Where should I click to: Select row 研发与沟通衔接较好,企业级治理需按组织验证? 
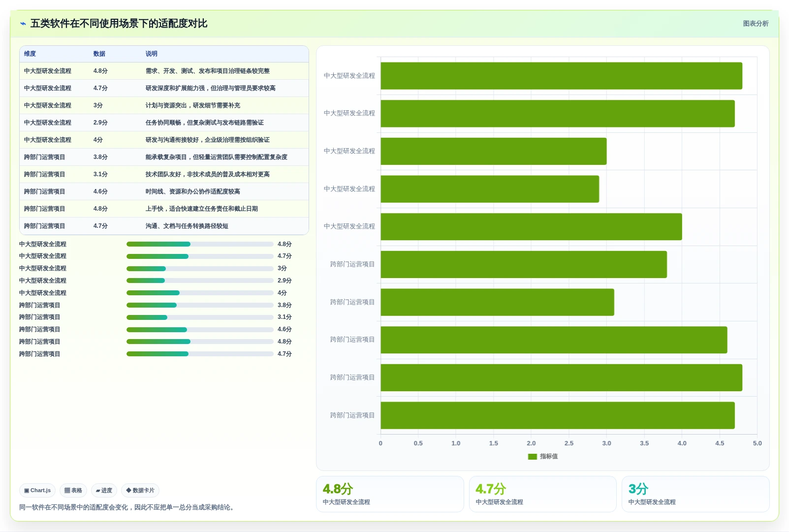[164, 140]
